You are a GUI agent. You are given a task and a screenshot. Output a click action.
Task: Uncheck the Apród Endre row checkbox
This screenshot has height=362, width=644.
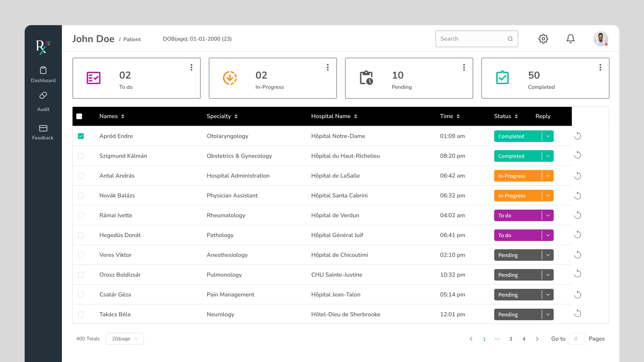point(81,136)
